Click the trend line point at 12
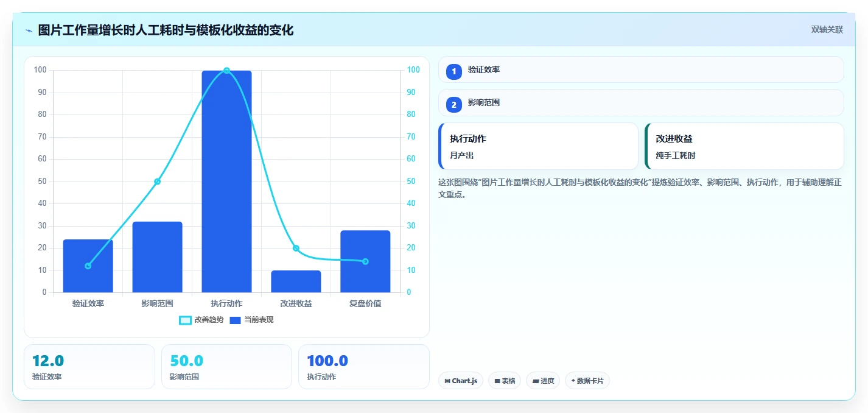Viewport: 868px width, 413px height. click(88, 266)
